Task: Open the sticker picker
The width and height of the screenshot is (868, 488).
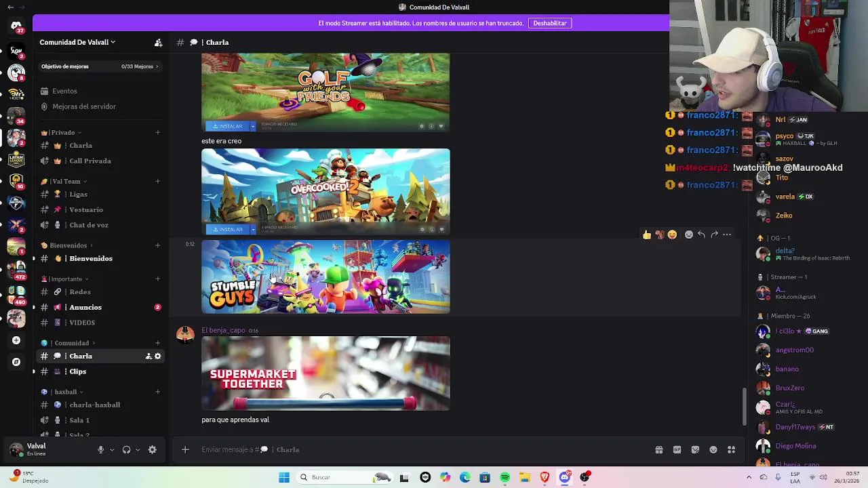Action: click(695, 449)
